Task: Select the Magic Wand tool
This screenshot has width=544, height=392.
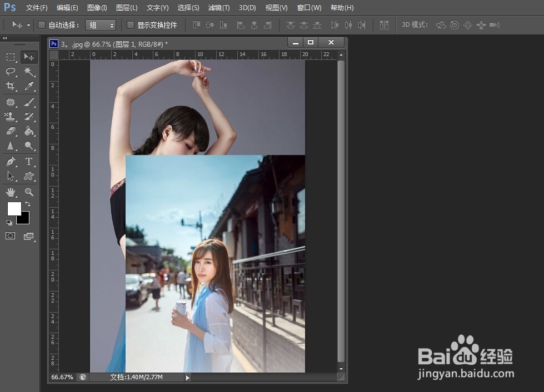Action: (29, 72)
